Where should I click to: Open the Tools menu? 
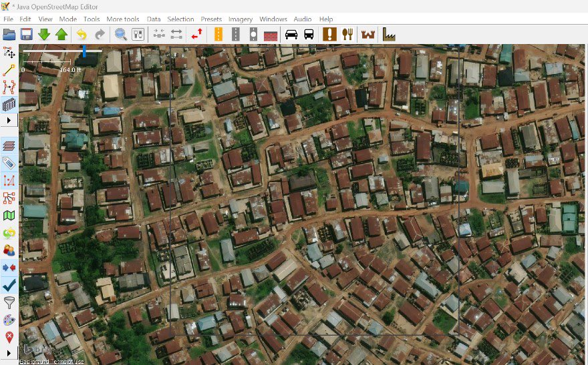tap(92, 19)
